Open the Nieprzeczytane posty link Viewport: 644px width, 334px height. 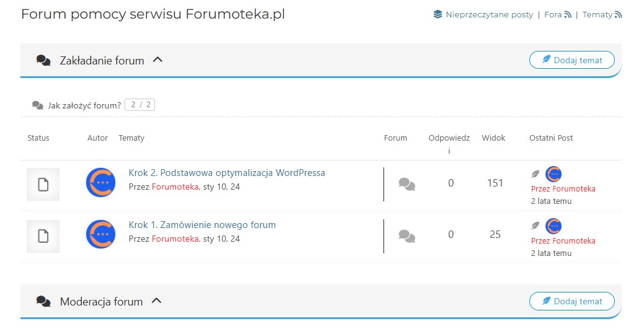pyautogui.click(x=489, y=14)
